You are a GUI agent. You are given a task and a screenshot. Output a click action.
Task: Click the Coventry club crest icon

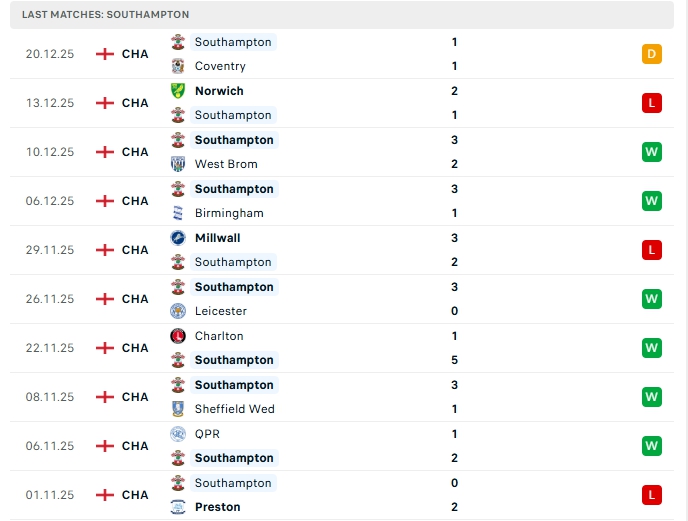pyautogui.click(x=178, y=66)
